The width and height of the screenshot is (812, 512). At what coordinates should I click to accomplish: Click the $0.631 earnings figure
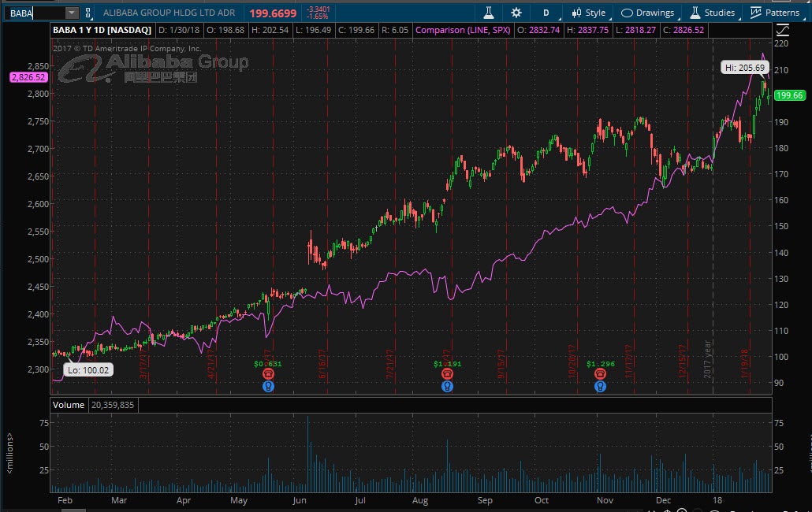pyautogui.click(x=268, y=364)
